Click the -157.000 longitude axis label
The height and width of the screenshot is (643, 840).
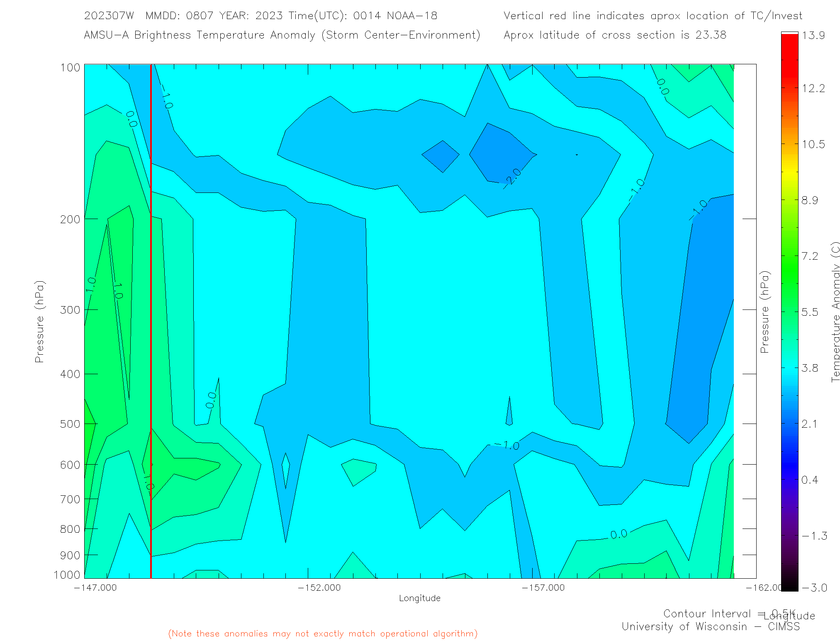[543, 587]
